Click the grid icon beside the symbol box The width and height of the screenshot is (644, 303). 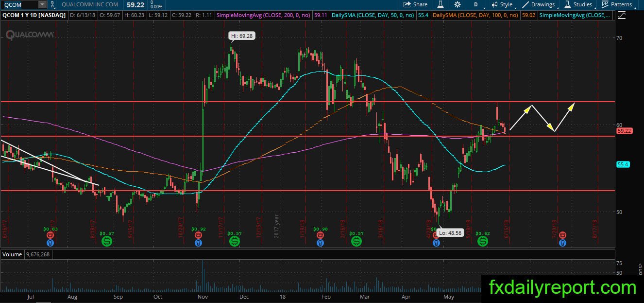coord(52,4)
